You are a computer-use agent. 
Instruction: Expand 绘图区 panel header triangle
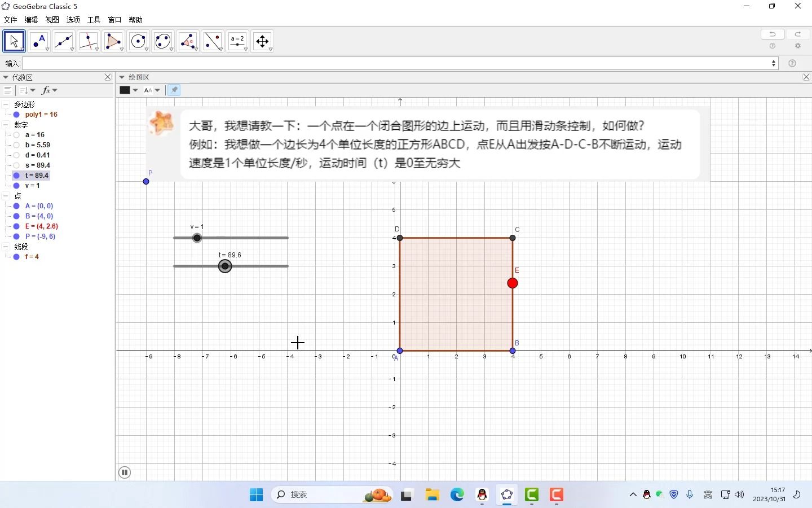click(x=122, y=77)
